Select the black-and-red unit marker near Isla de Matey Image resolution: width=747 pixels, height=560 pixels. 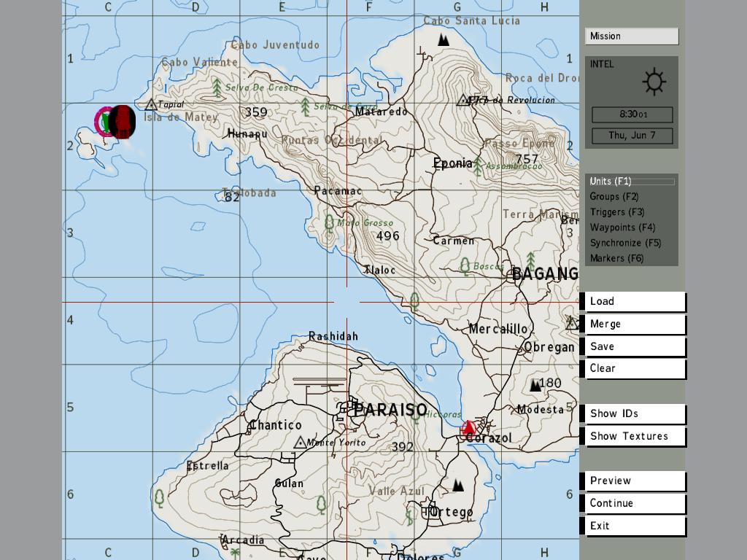[122, 122]
